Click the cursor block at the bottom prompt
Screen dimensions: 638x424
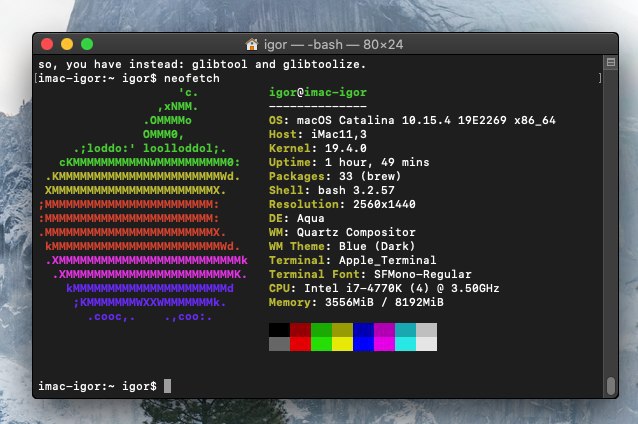(x=167, y=386)
